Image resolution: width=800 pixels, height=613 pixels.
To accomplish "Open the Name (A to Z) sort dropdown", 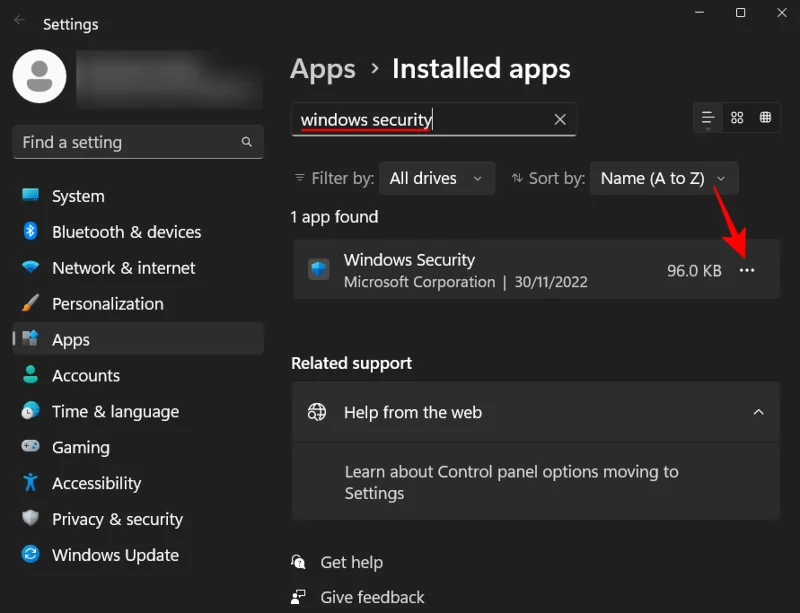I will tap(664, 178).
